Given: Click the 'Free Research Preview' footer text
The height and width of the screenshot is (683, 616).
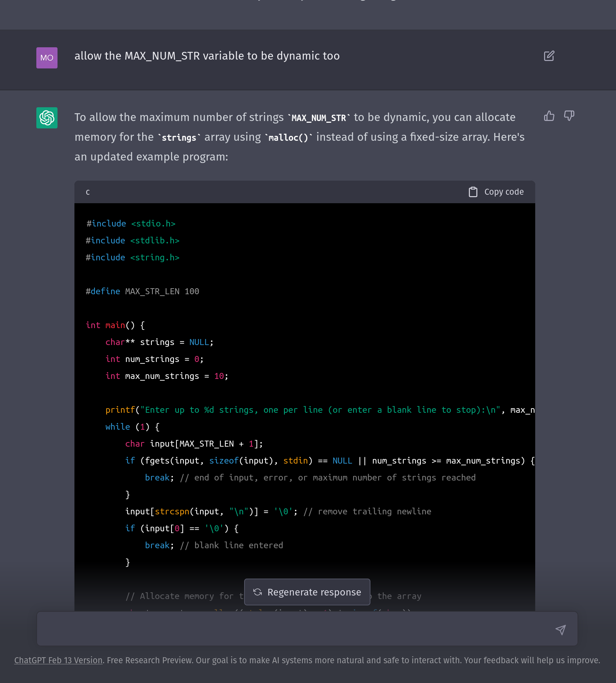Looking at the screenshot, I should [150, 660].
